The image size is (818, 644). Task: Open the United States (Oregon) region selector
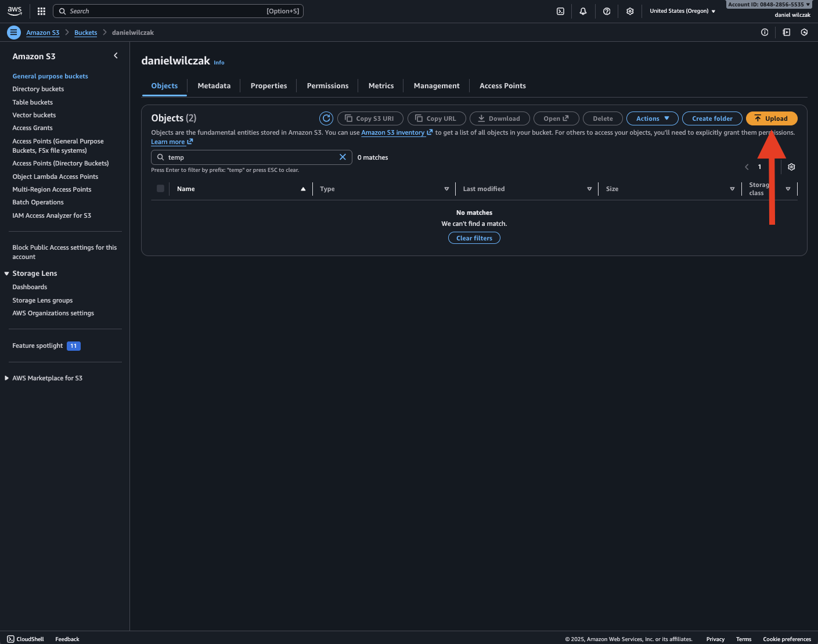tap(682, 11)
